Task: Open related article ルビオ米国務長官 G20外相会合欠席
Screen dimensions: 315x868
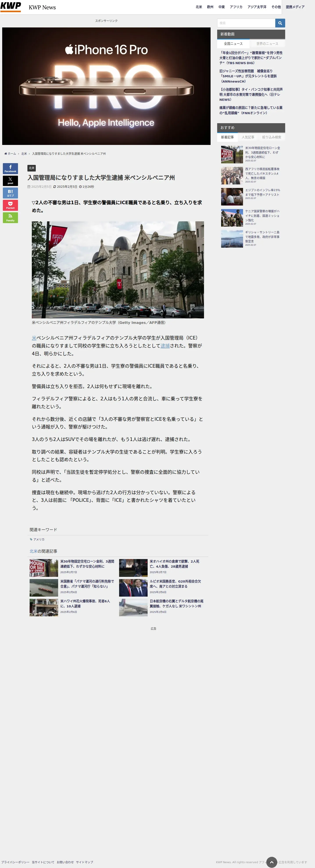Action: [x=176, y=584]
